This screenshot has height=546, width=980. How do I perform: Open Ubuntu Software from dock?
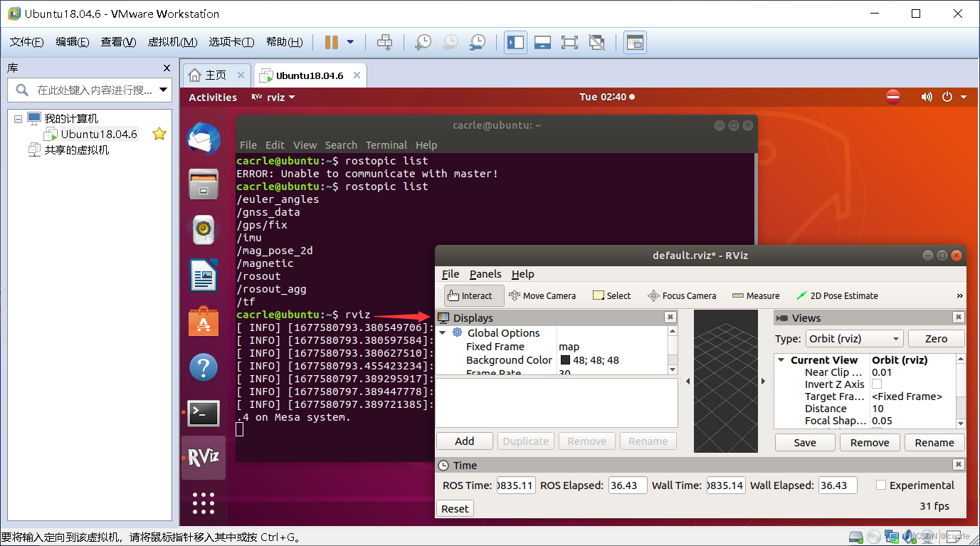coord(204,322)
